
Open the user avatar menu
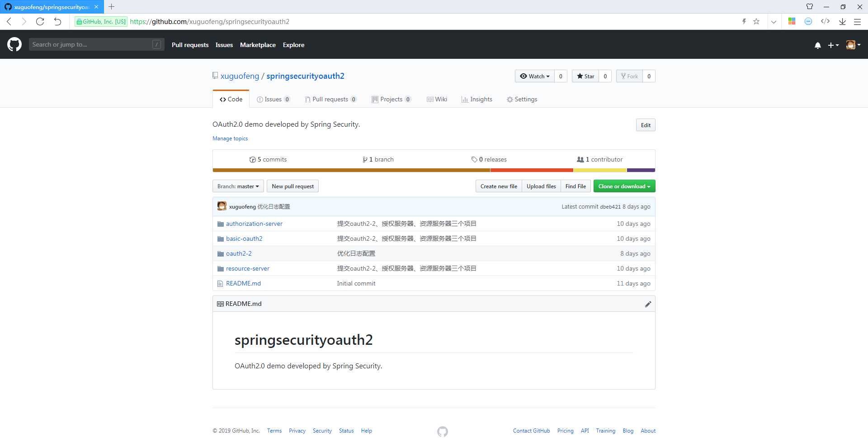pyautogui.click(x=853, y=45)
